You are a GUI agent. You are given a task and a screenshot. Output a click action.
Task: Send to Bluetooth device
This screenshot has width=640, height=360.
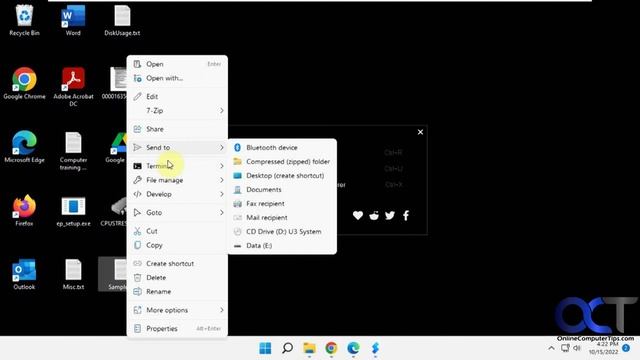pos(282,147)
